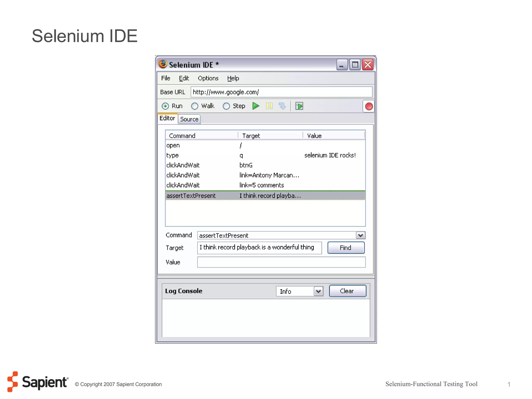Select the Run radio button
Viewport: 532px width, 399px height.
tap(165, 106)
